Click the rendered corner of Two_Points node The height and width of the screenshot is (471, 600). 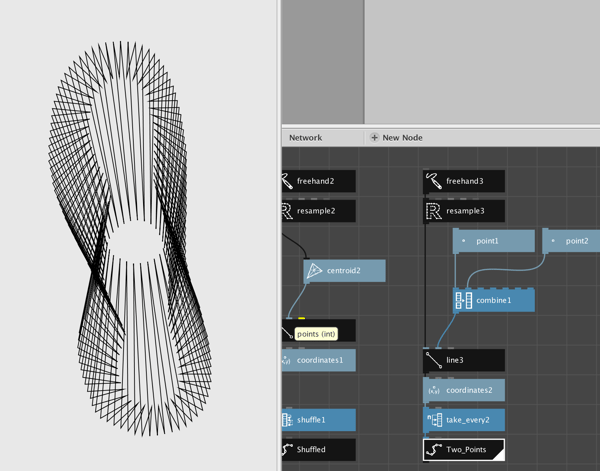click(x=498, y=455)
